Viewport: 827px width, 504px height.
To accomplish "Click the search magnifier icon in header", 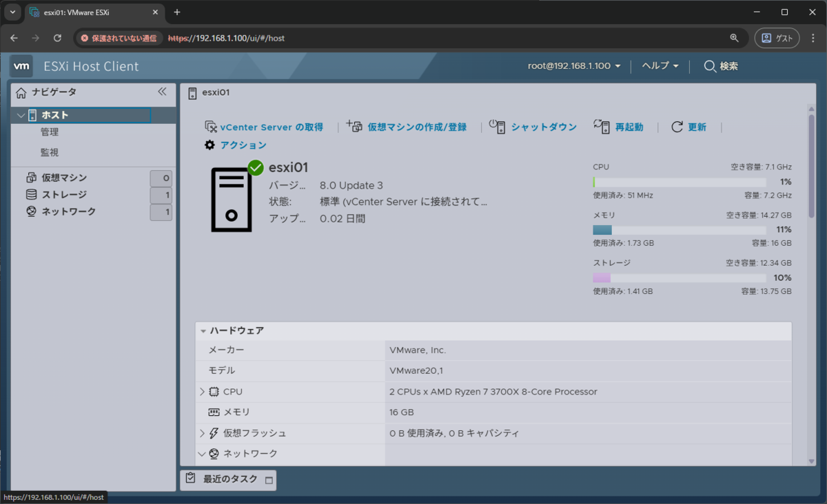I will tap(710, 66).
